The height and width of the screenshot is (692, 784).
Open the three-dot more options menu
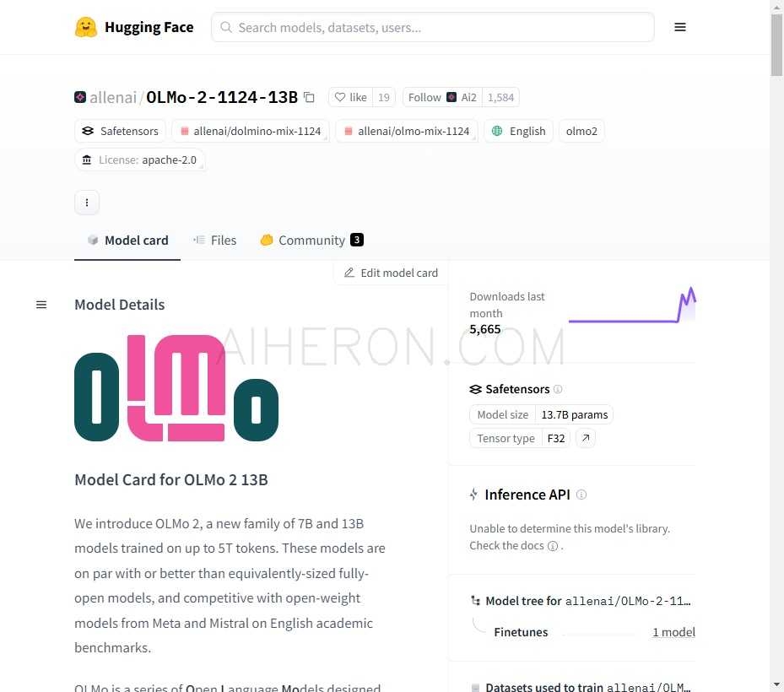pos(87,203)
